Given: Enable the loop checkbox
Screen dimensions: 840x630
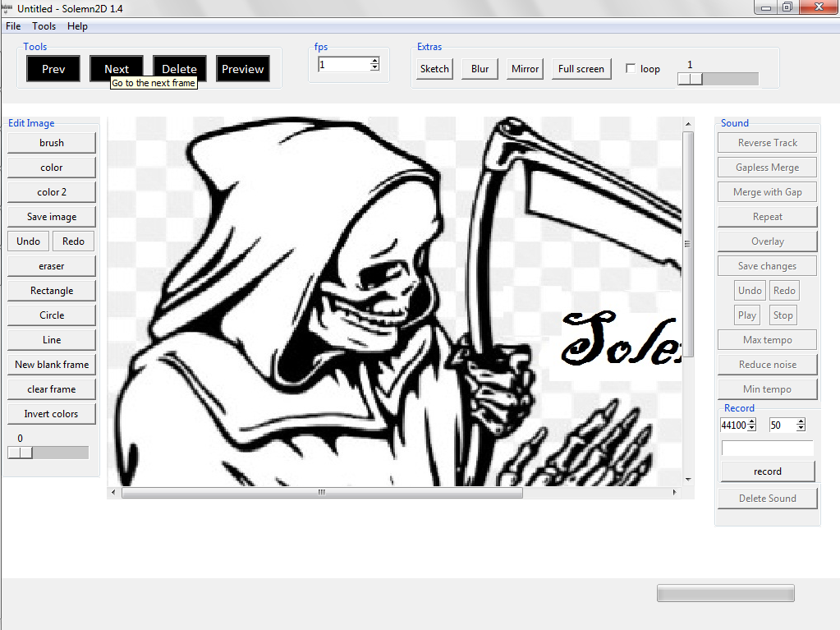Looking at the screenshot, I should (x=631, y=68).
